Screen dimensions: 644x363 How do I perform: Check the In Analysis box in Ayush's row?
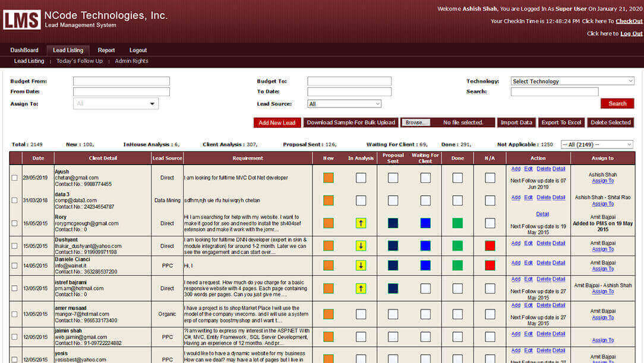[x=361, y=178]
